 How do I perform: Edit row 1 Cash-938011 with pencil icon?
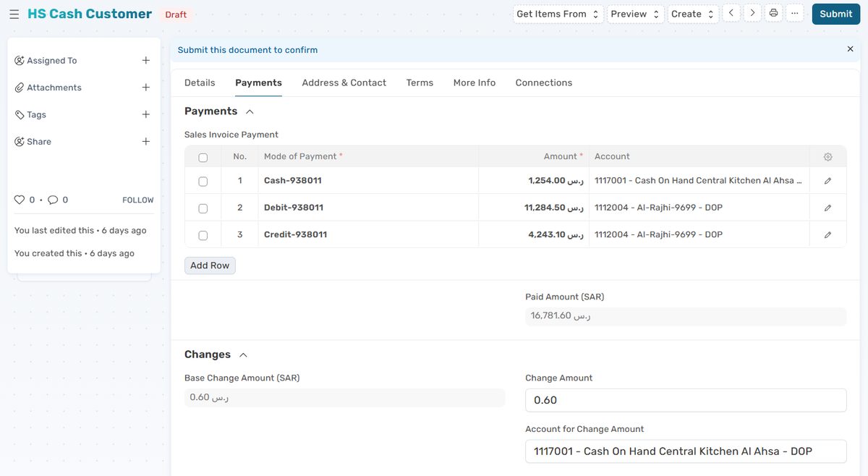tap(827, 181)
